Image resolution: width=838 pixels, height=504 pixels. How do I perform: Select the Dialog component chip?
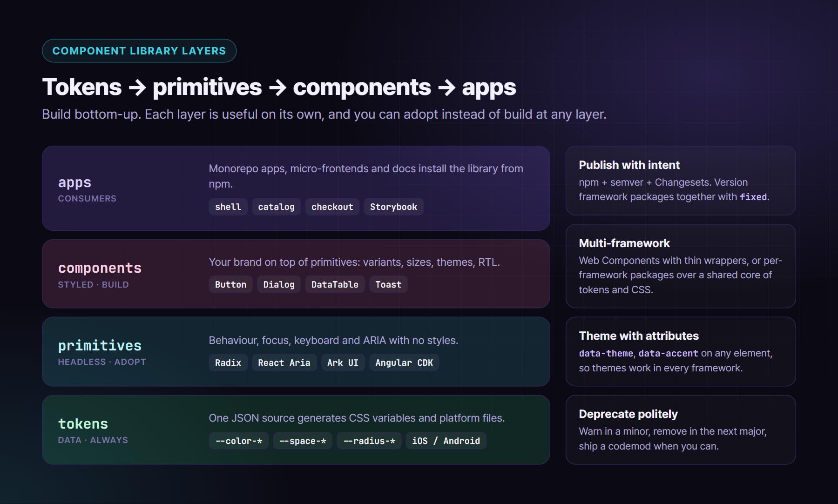pyautogui.click(x=279, y=284)
